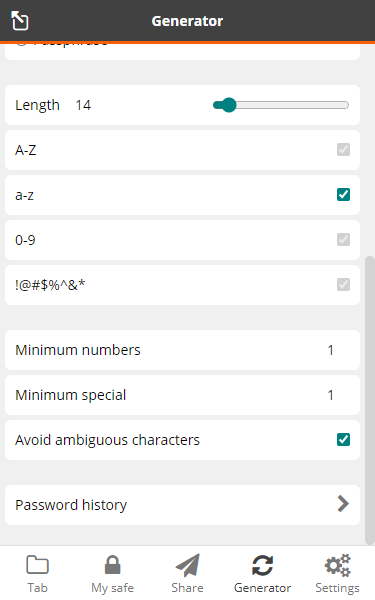Click the vertical scrollbar on right edge

point(370,400)
